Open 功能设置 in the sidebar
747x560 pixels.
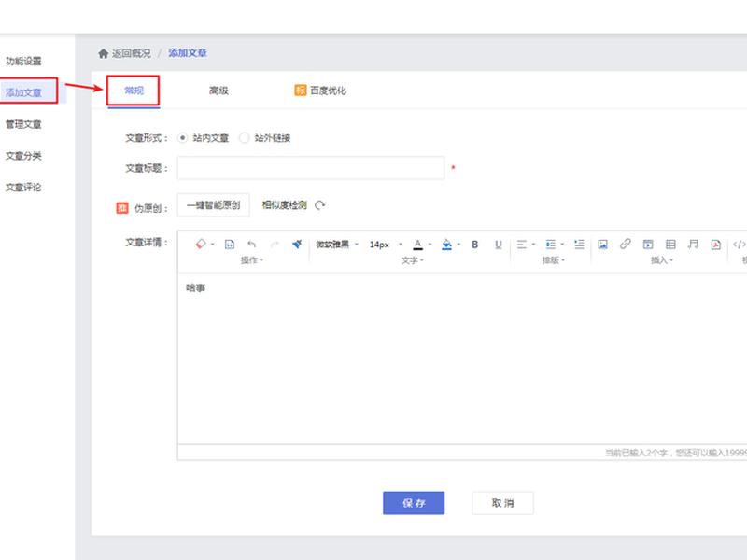click(x=23, y=61)
